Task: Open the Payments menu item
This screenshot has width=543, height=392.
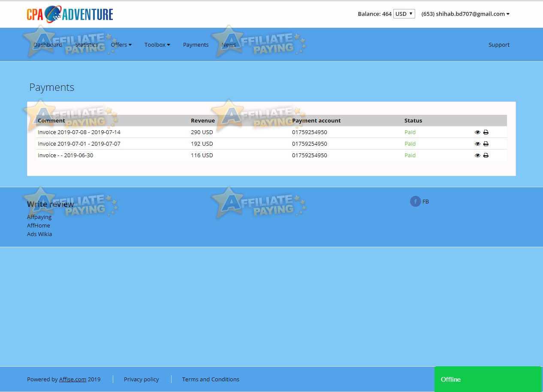Action: coord(196,45)
